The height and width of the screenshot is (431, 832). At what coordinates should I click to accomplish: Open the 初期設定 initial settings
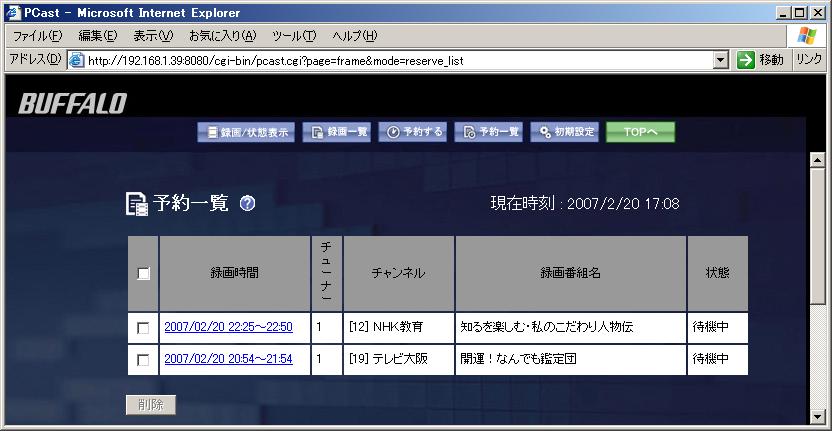[x=565, y=132]
